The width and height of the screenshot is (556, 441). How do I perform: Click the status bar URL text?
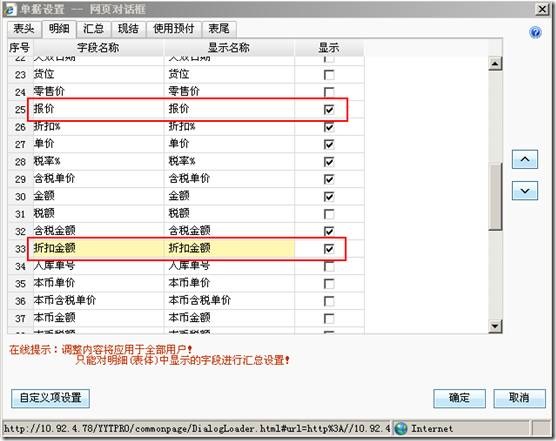pos(196,429)
